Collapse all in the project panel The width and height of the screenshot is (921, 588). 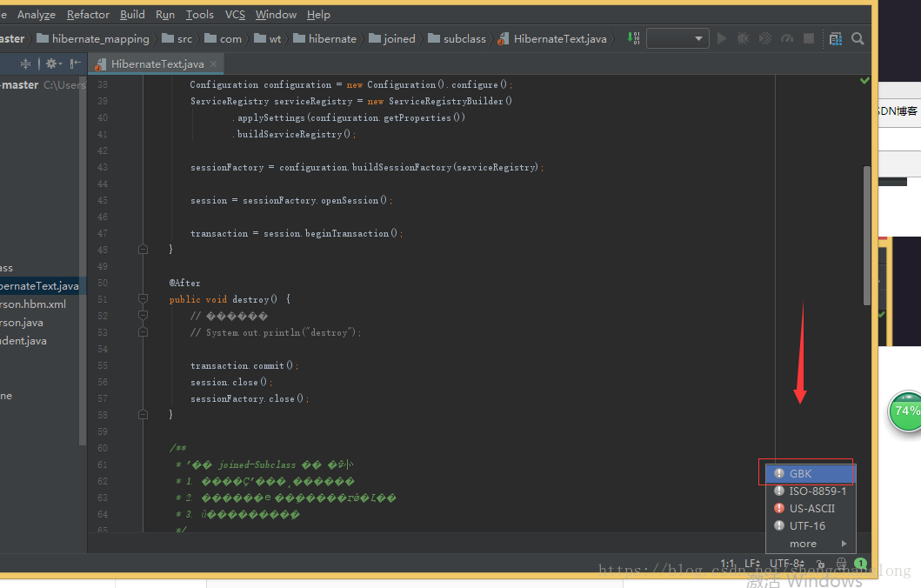[x=25, y=63]
